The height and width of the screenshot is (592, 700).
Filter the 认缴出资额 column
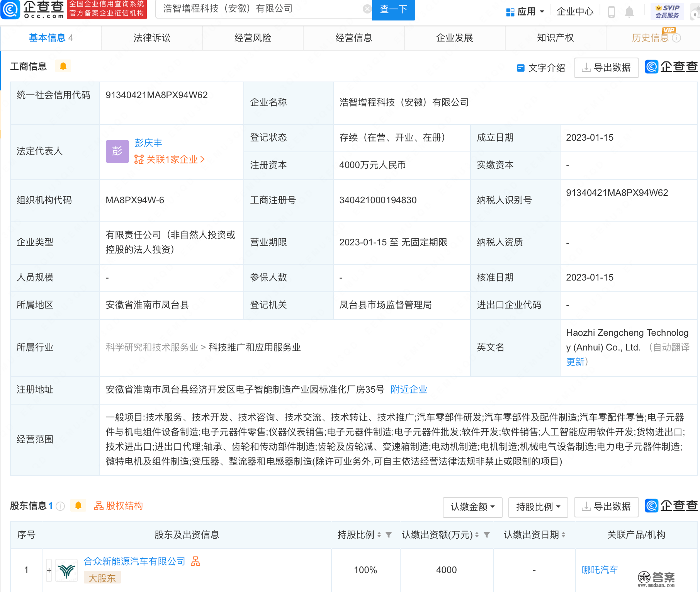pyautogui.click(x=487, y=535)
